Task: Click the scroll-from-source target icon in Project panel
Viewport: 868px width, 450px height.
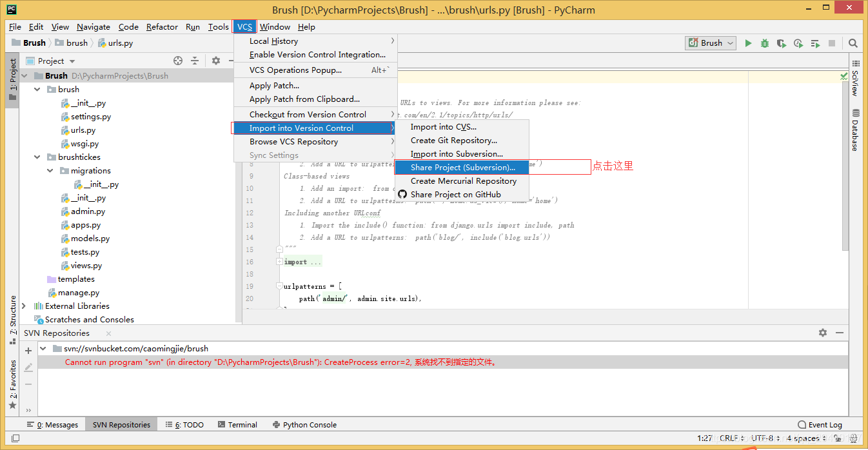Action: [x=179, y=61]
